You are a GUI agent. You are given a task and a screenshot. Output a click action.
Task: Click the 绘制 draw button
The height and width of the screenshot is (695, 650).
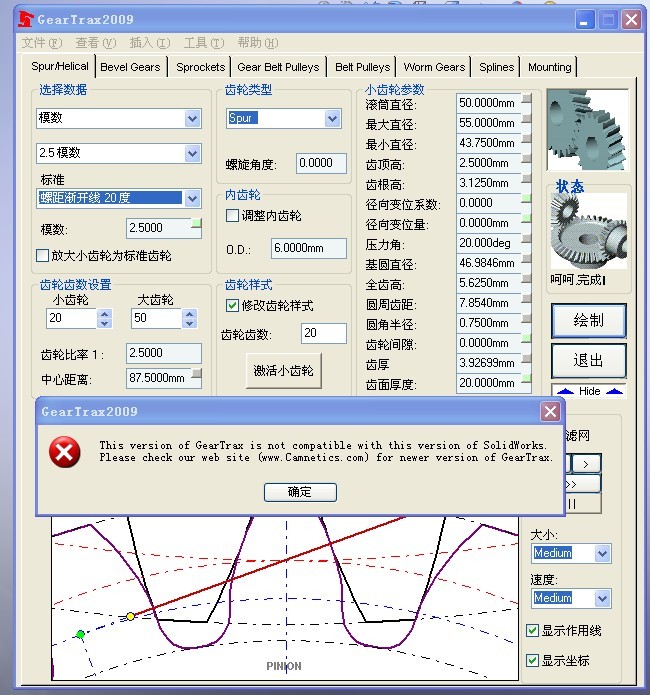[588, 320]
